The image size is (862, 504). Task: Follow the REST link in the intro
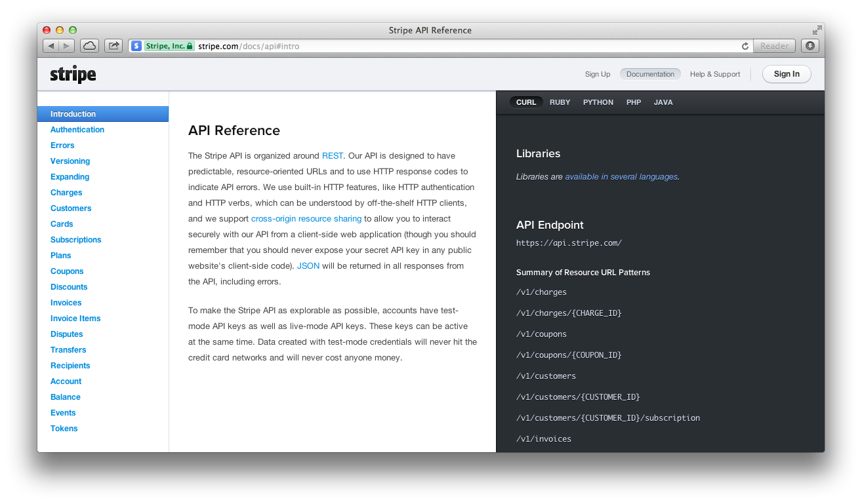[333, 156]
